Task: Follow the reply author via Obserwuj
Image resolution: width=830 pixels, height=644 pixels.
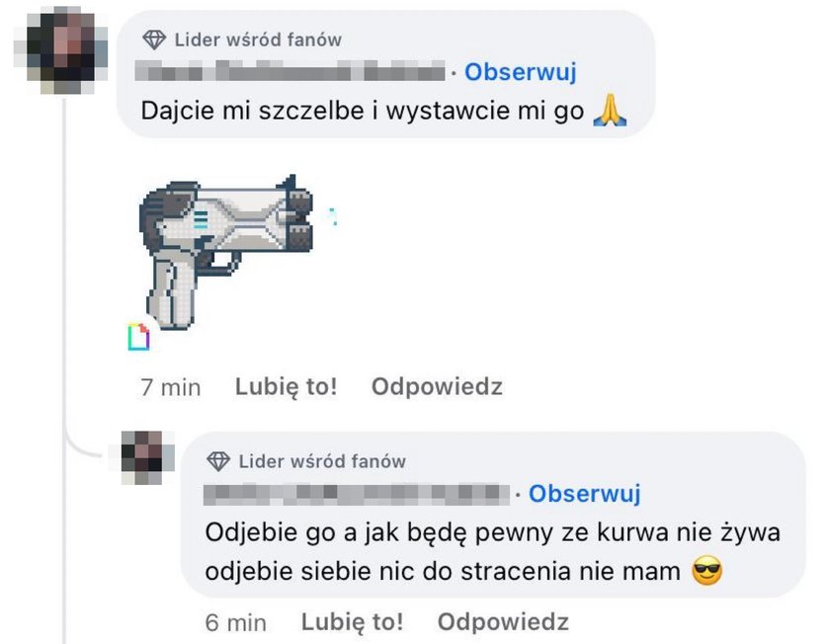Action: (585, 493)
